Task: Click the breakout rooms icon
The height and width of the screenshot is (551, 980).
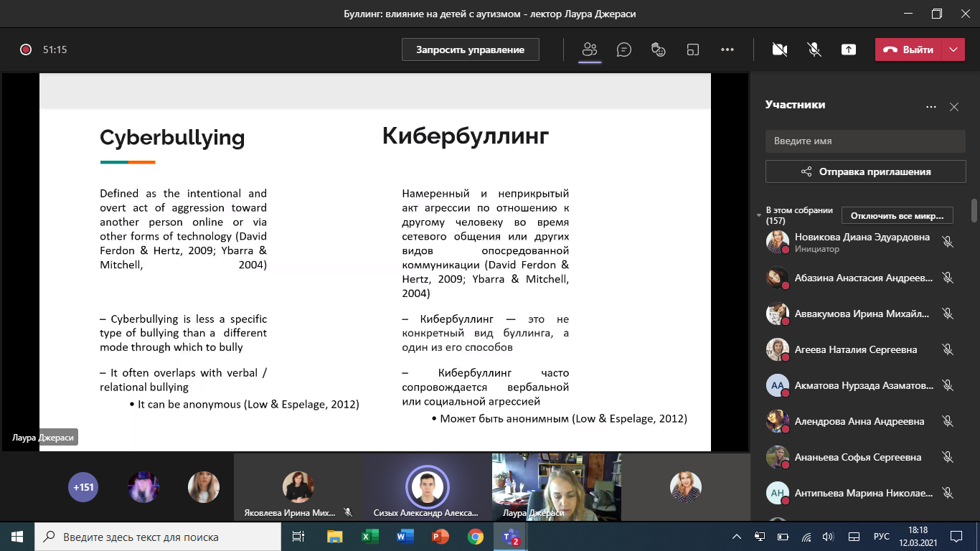Action: click(692, 50)
